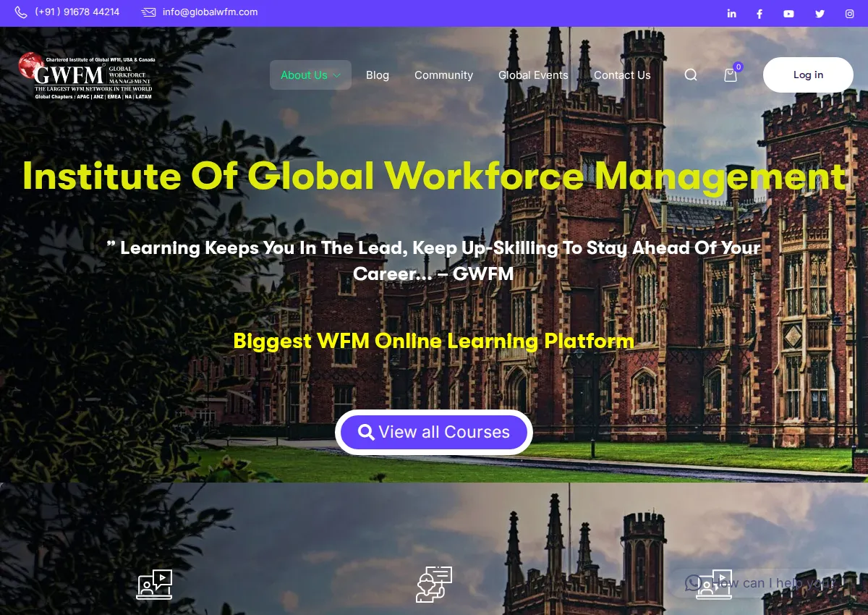The height and width of the screenshot is (615, 868).
Task: Open the Facebook social icon
Action: click(x=759, y=14)
